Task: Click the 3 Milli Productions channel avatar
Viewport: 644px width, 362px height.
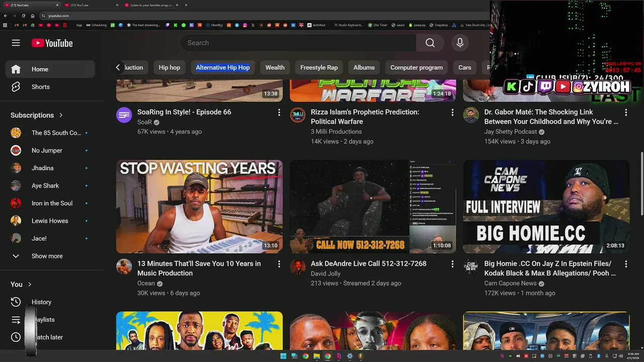Action: click(298, 115)
